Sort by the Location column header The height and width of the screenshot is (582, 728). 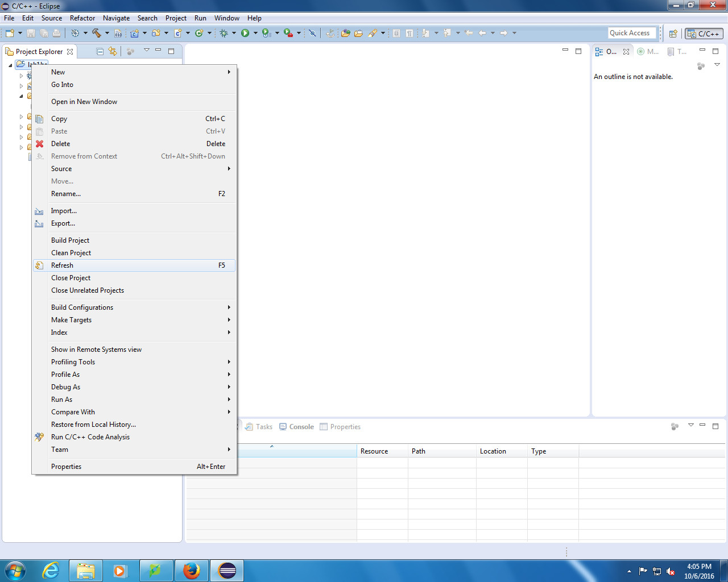[502, 451]
